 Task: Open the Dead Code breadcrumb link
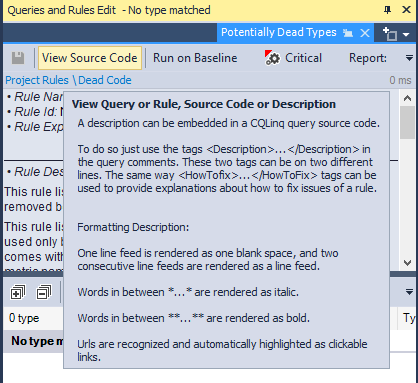click(105, 80)
